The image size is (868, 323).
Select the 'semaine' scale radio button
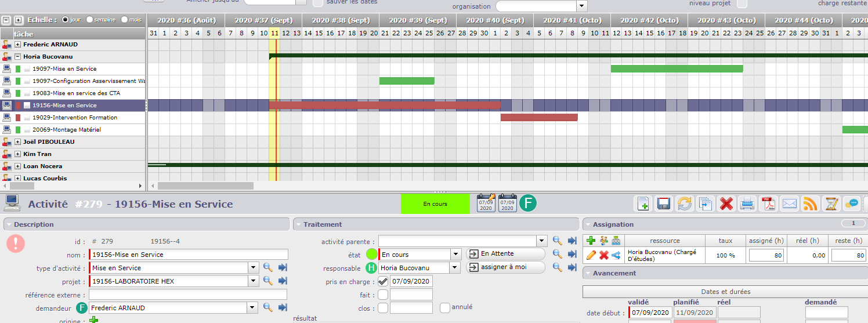pos(89,20)
